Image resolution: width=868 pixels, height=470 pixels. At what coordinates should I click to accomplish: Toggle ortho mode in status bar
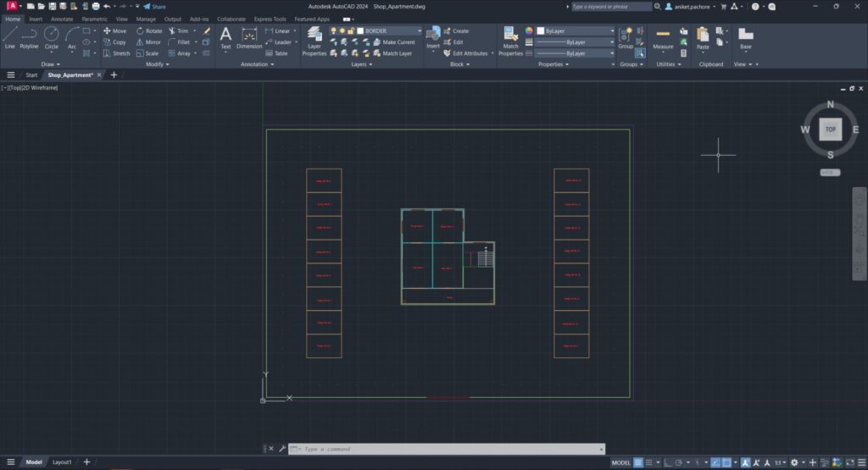coord(667,463)
